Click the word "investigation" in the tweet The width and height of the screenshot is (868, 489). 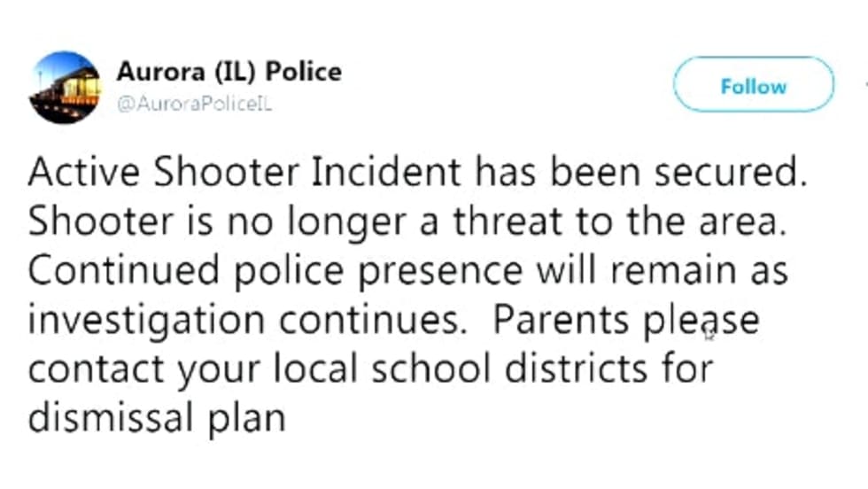click(133, 319)
